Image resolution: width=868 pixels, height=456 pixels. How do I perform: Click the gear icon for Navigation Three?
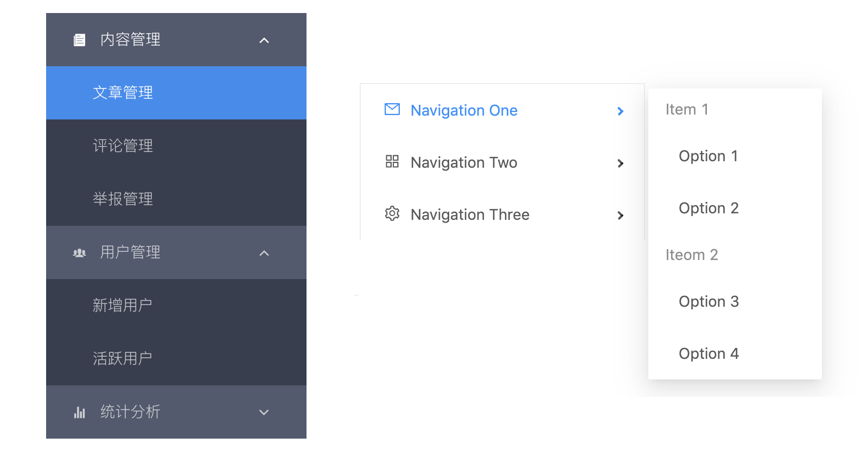392,214
